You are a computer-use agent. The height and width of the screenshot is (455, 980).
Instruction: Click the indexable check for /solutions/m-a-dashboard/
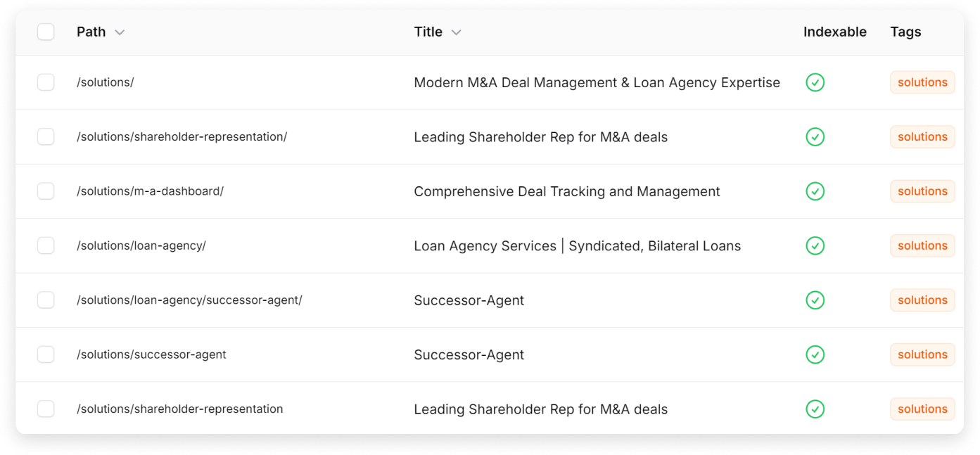816,191
